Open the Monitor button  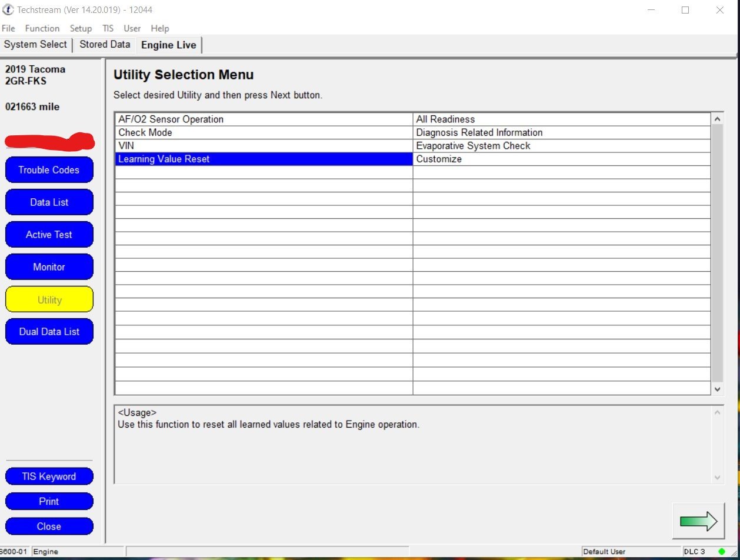pos(49,267)
